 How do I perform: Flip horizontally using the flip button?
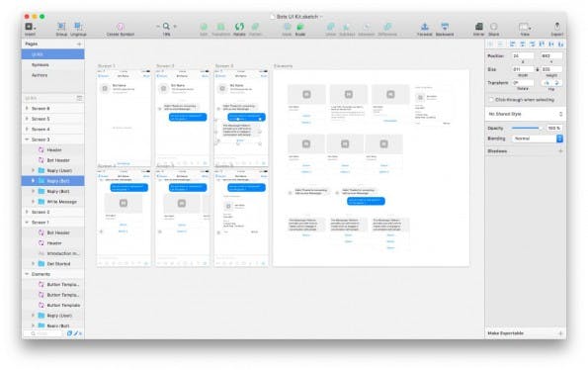coord(546,83)
